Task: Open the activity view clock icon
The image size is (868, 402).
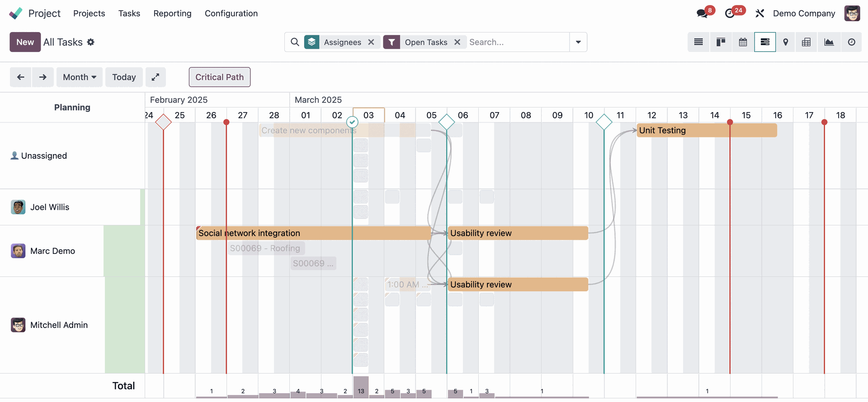Action: click(851, 42)
